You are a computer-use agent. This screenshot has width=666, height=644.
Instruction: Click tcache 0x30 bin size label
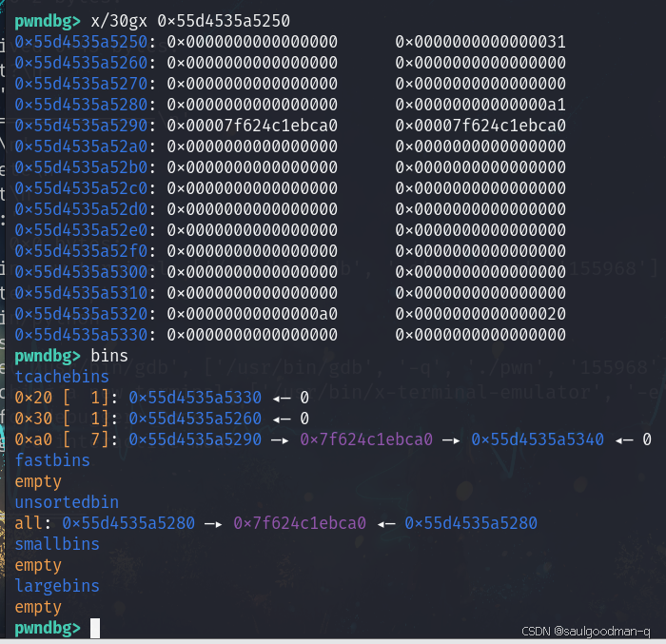click(x=33, y=419)
